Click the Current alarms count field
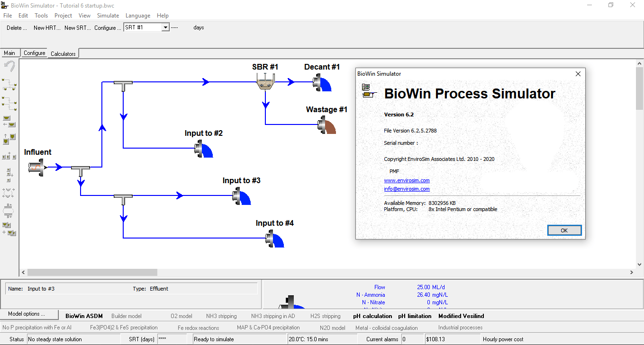644x345 pixels. [x=412, y=339]
